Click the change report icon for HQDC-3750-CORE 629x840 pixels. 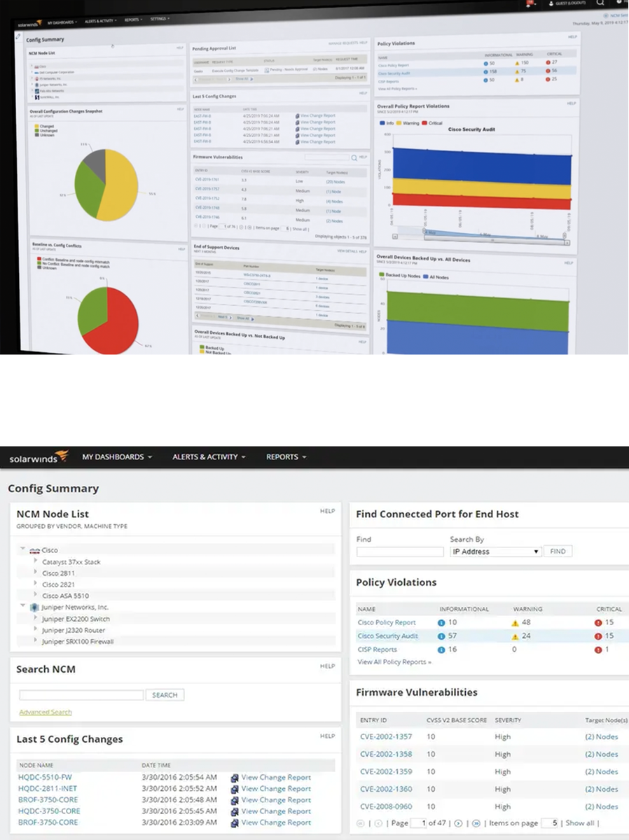click(x=235, y=811)
